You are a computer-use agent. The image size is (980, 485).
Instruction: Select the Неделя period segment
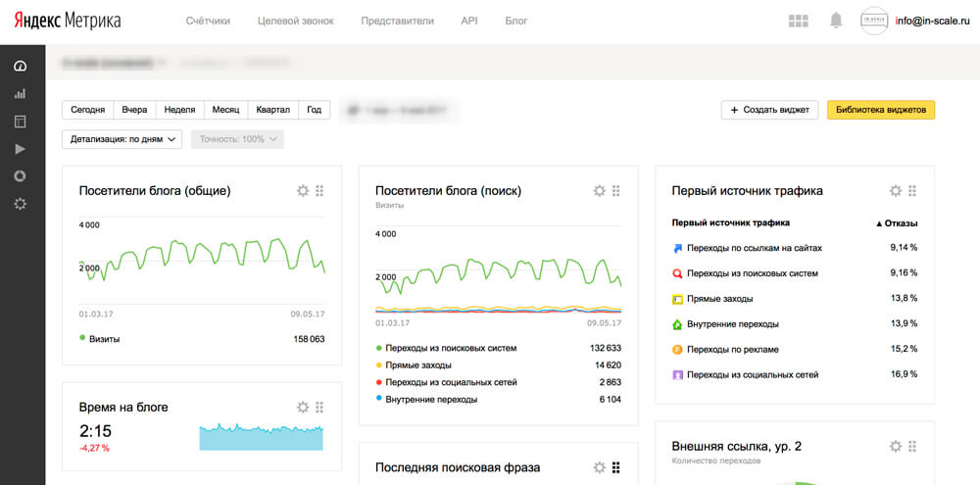click(180, 110)
